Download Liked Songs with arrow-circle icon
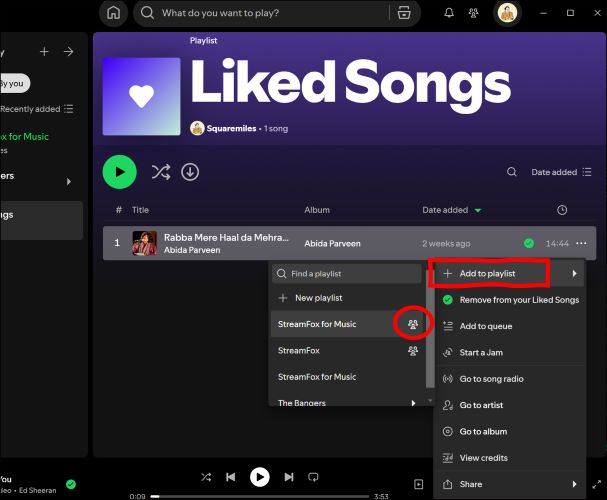Viewport: 607px width, 500px height. [x=190, y=172]
